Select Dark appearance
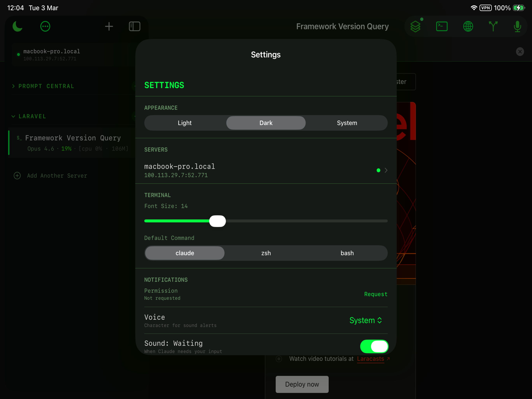The image size is (532, 399). pyautogui.click(x=266, y=123)
